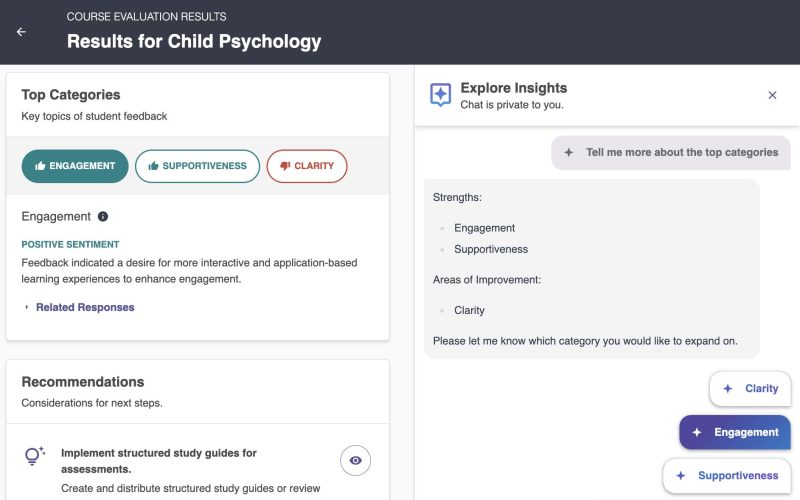The image size is (800, 500).
Task: Click the 'Recommendations' heading
Action: [x=83, y=382]
